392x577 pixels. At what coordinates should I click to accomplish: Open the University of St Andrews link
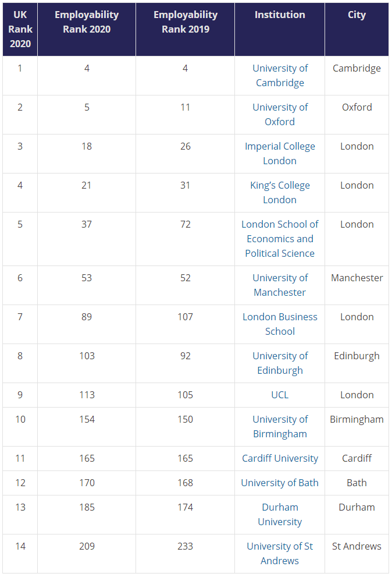pos(280,554)
